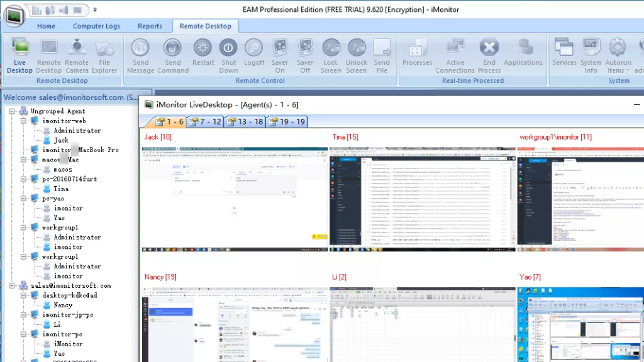
Task: Open Nancy [19] desktop thumbnail
Action: point(235,325)
